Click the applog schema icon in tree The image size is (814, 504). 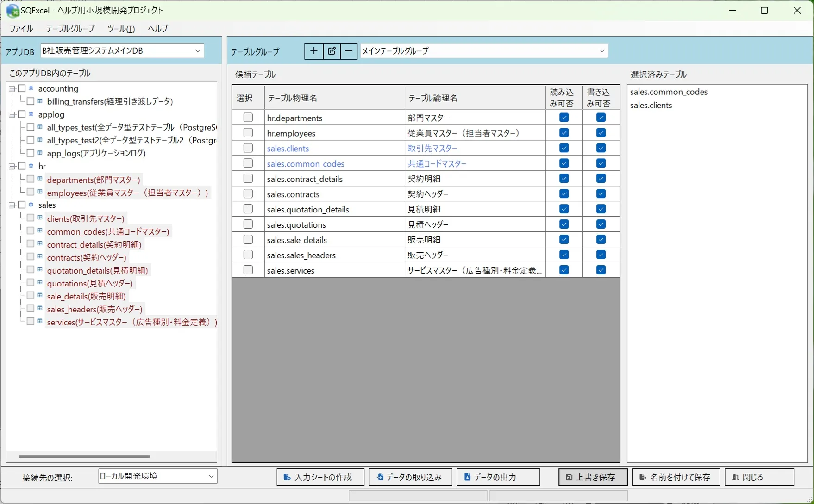(x=31, y=114)
